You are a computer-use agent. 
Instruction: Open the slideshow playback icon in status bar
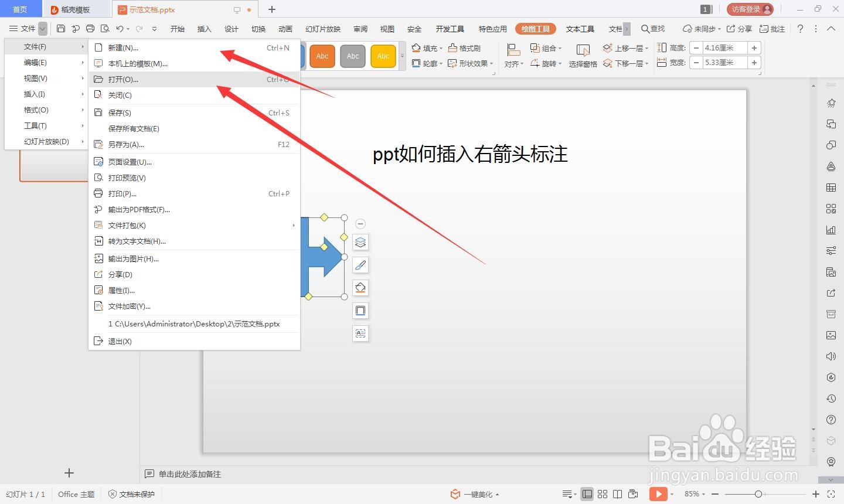(659, 494)
